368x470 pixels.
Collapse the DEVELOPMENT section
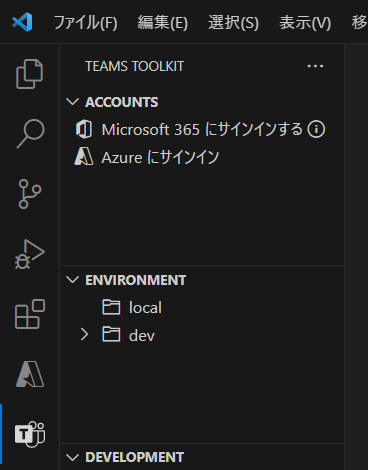click(x=72, y=457)
